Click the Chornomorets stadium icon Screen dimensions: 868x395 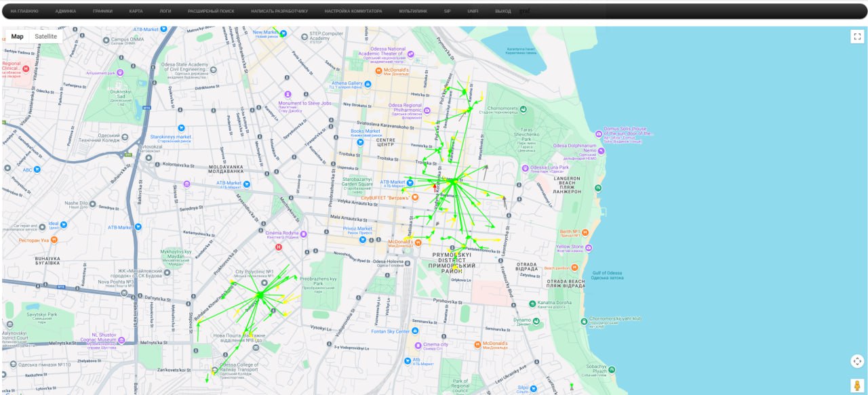click(x=522, y=108)
